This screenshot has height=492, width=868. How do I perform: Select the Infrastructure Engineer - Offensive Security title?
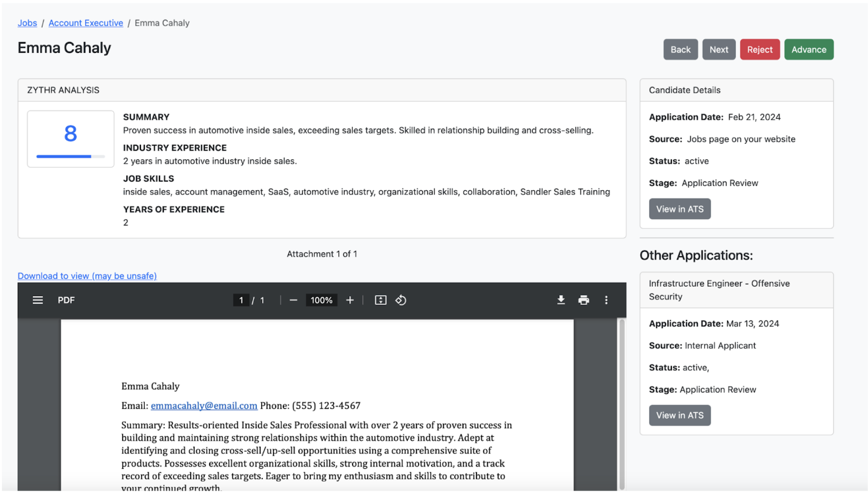tap(719, 290)
